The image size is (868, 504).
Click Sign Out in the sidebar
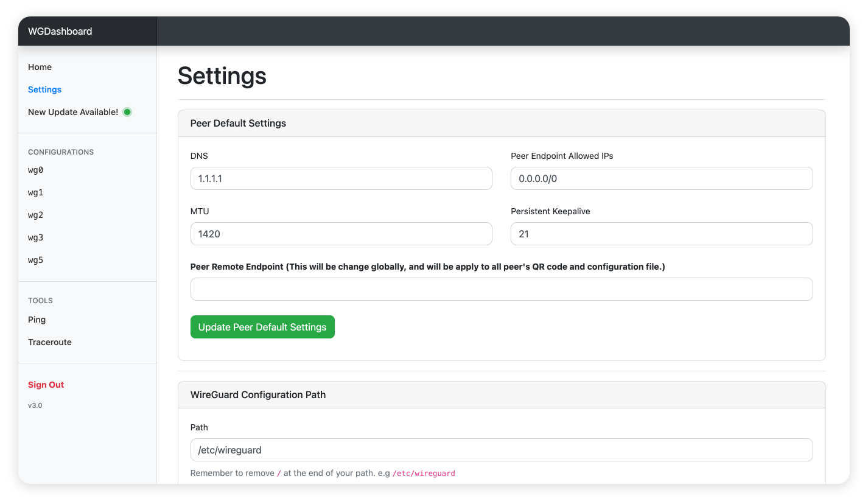[x=46, y=384]
